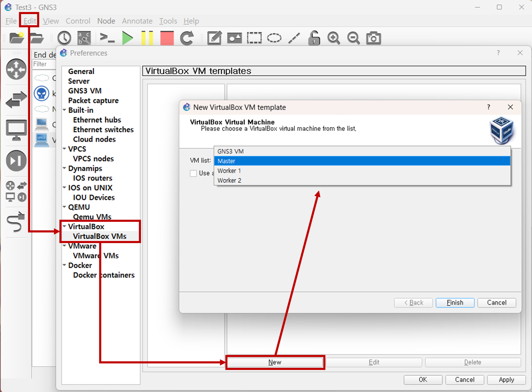Screen dimensions: 532x392
Task: Collapse the VirtualBox tree section
Action: [64, 226]
